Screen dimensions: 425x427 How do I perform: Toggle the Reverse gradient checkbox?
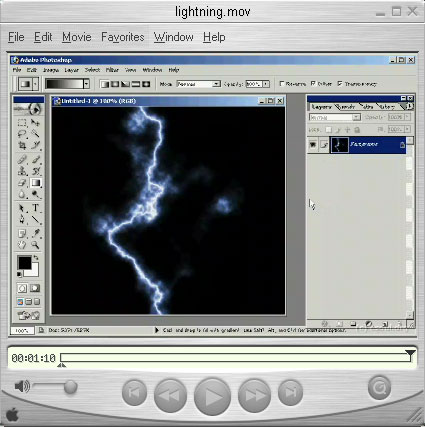tap(282, 84)
